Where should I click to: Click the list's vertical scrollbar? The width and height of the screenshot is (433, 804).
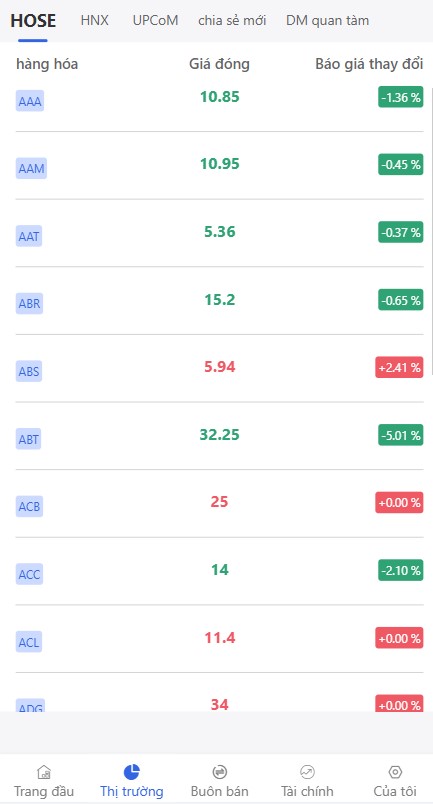pos(431,226)
